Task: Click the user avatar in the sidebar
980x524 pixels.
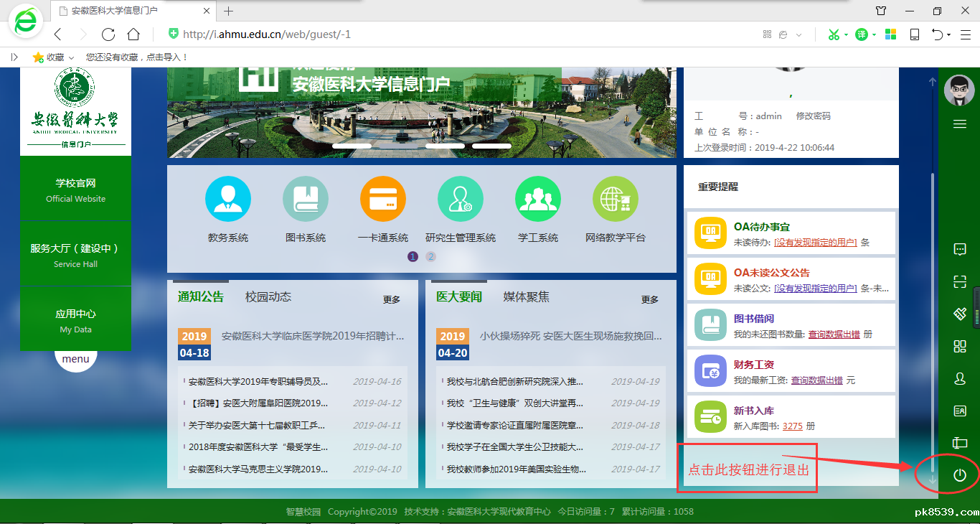Action: (x=959, y=90)
